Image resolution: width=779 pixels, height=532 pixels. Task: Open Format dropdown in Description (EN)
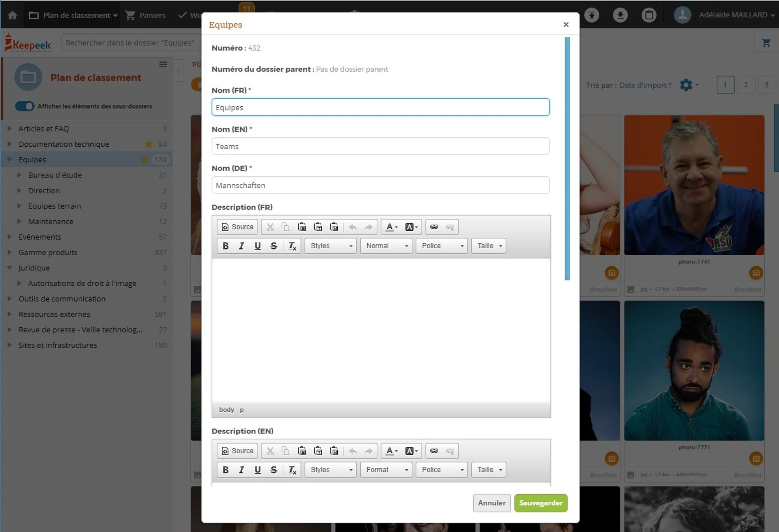pyautogui.click(x=386, y=470)
